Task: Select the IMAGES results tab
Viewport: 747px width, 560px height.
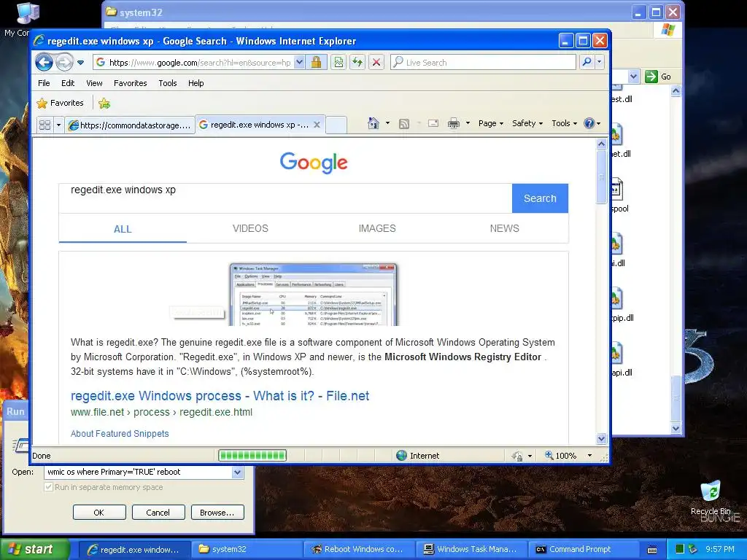Action: (x=377, y=228)
